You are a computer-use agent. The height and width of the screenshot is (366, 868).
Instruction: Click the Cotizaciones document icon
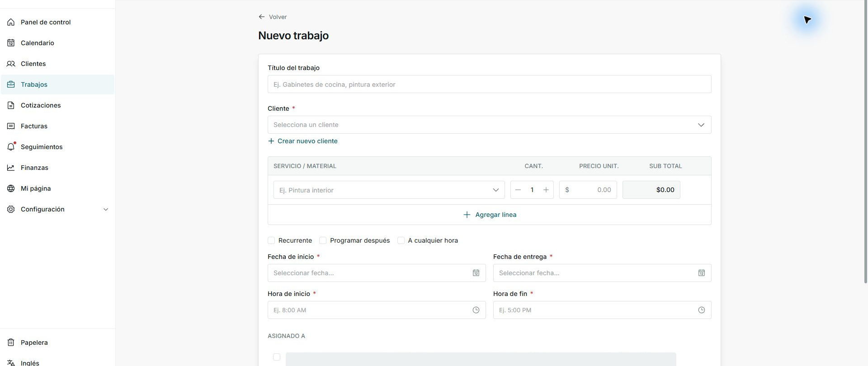coord(11,105)
